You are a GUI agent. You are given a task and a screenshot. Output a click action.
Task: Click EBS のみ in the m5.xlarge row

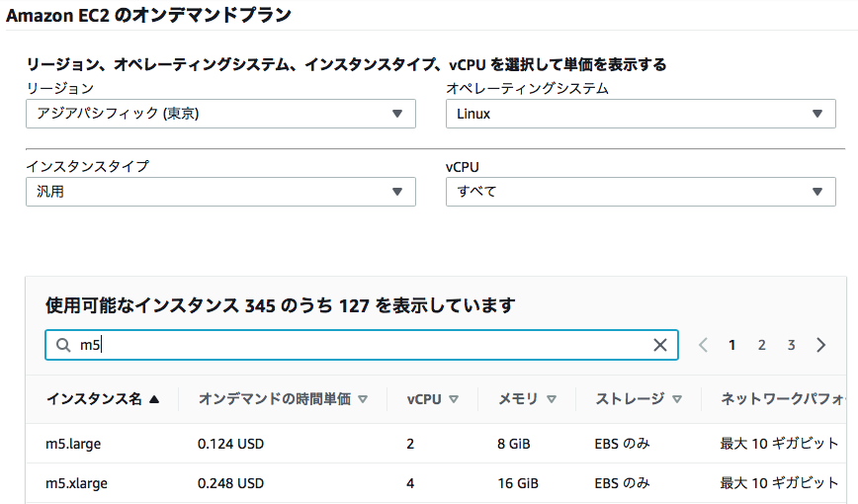[622, 484]
